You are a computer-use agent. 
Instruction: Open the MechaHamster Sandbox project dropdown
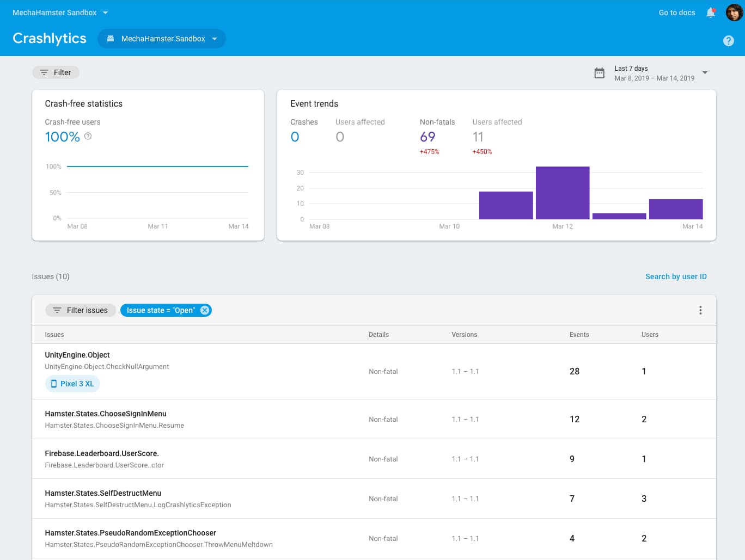[60, 13]
